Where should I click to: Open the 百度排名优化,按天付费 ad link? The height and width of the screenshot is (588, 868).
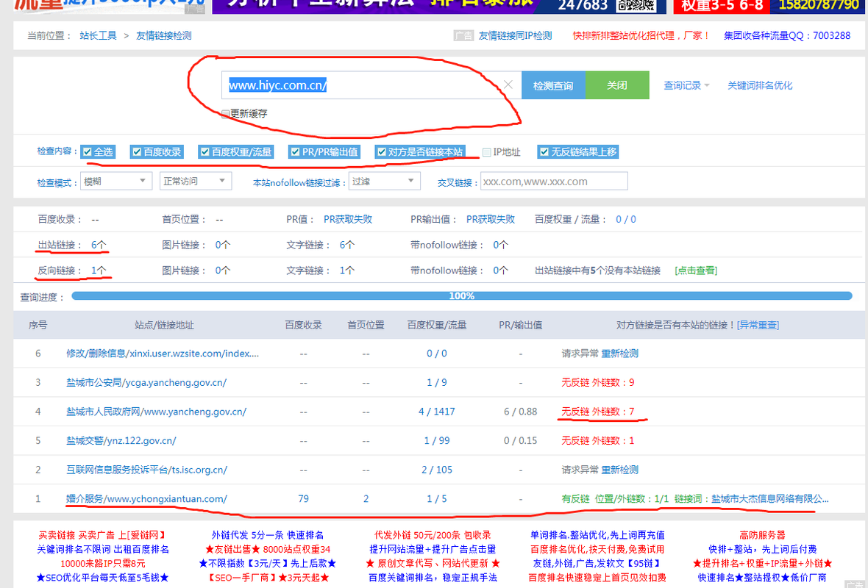click(597, 549)
